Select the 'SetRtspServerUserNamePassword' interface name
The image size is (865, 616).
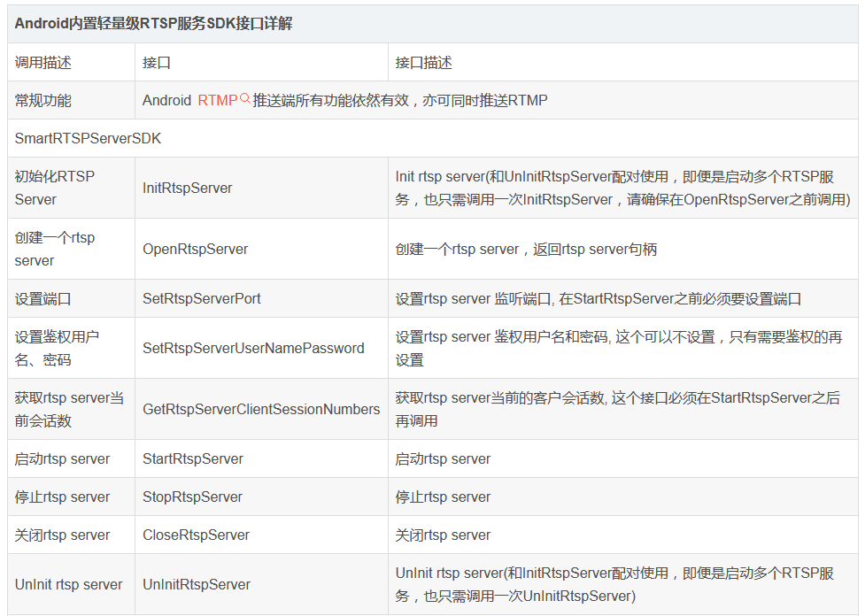[x=253, y=349]
